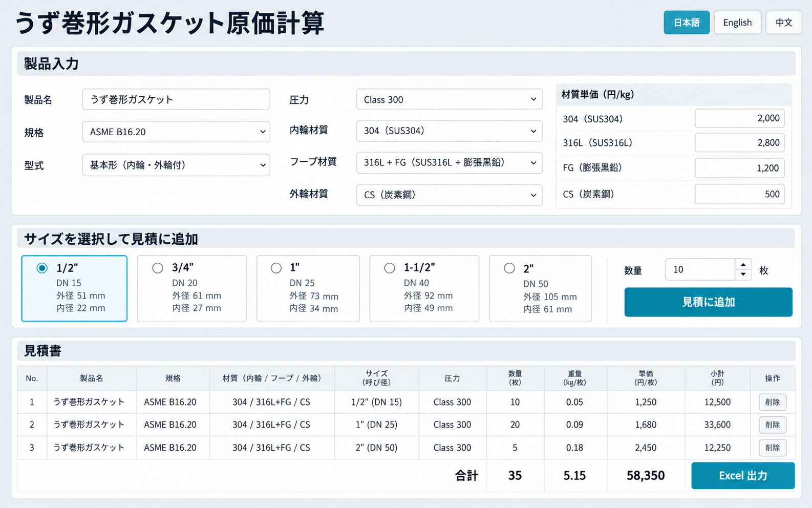
Task: Click the total weight 5.15
Action: [574, 476]
